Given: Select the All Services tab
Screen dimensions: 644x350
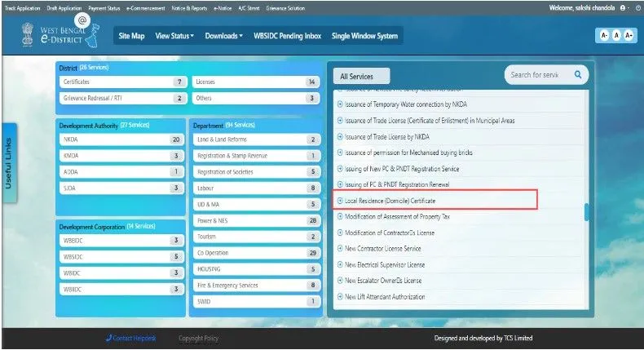Looking at the screenshot, I should tap(355, 77).
